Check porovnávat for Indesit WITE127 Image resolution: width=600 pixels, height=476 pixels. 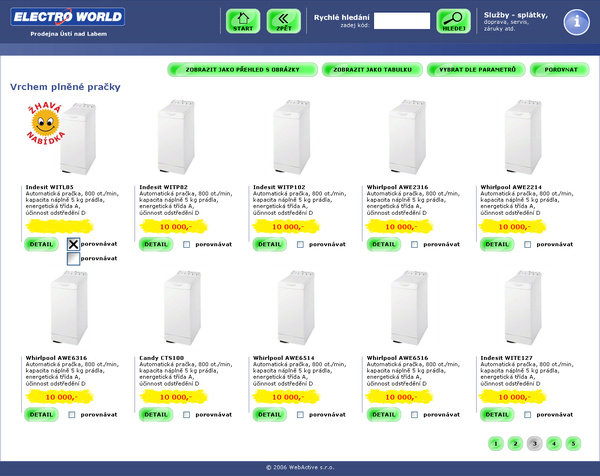tap(528, 415)
